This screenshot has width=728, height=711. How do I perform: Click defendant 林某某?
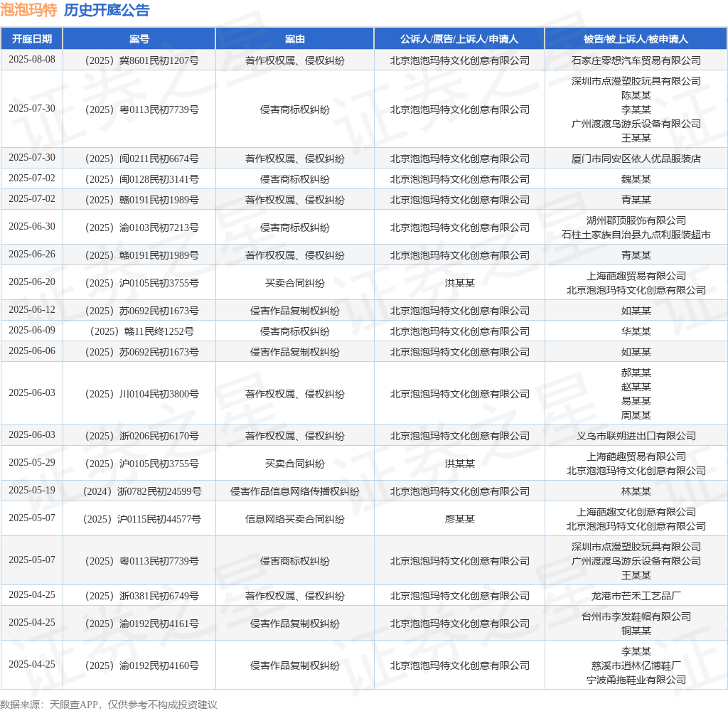coord(636,491)
